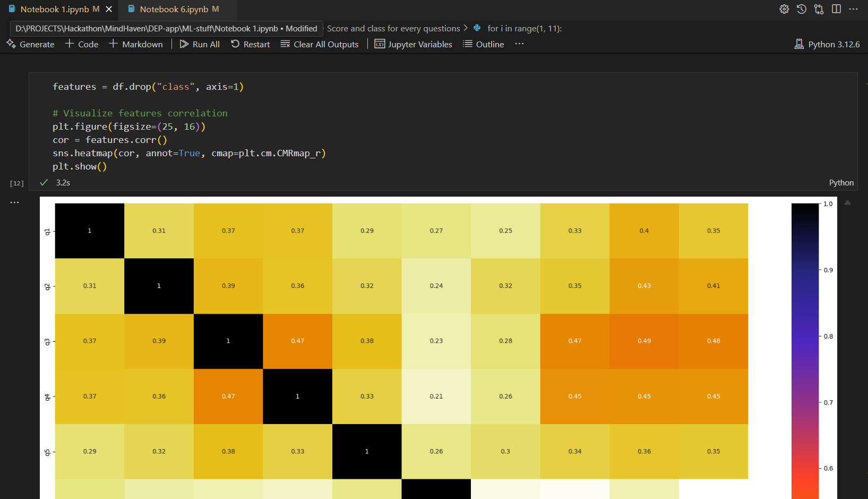
Task: Click breadcrumb 'Score and class for every questions'
Action: pyautogui.click(x=393, y=29)
